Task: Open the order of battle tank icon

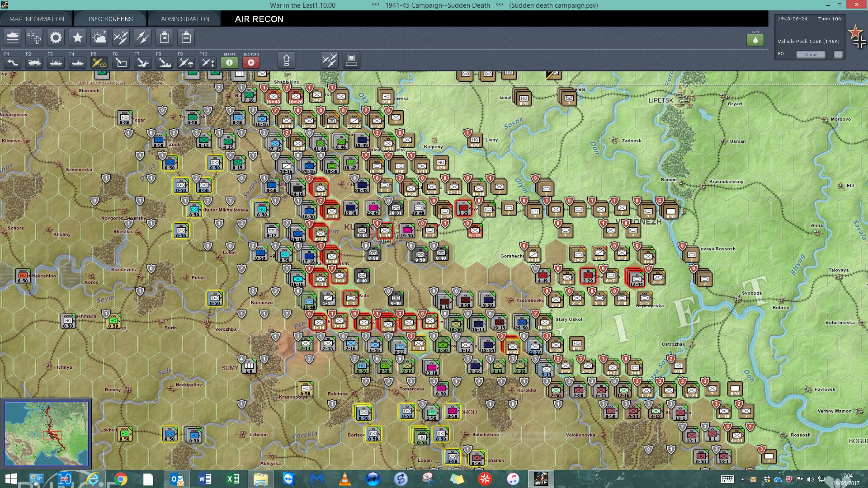Action: click(x=13, y=38)
